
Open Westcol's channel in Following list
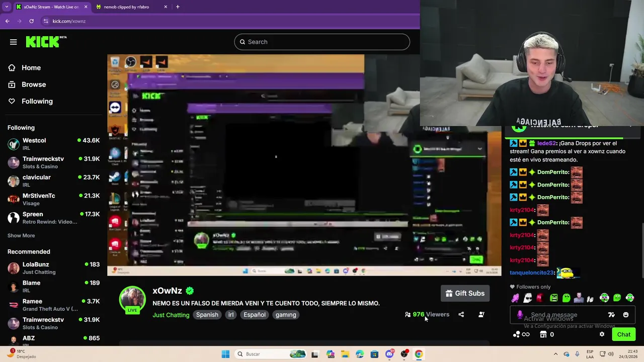[x=53, y=144]
